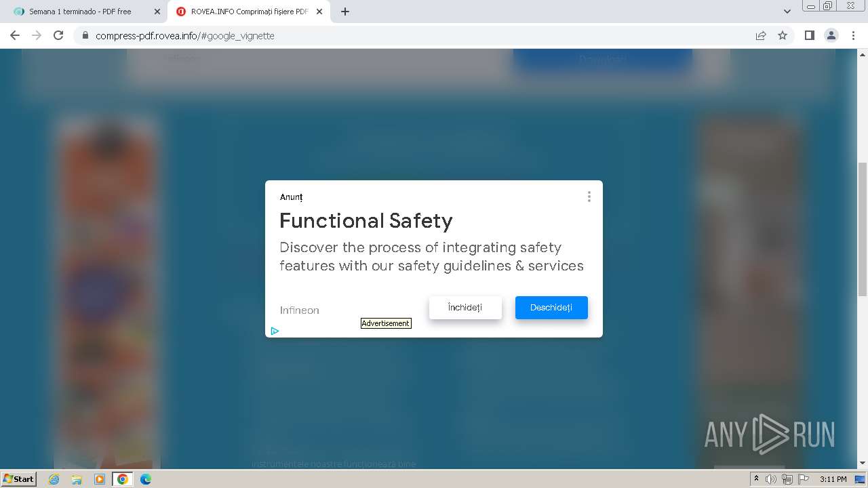Open the ad options three-dot menu
The width and height of the screenshot is (868, 488).
point(589,197)
